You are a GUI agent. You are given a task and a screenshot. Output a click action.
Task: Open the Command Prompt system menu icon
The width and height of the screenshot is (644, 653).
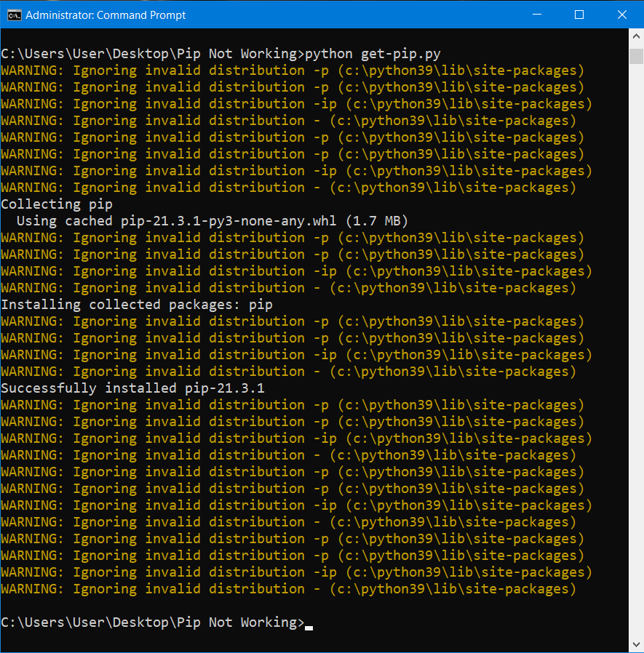[x=12, y=15]
